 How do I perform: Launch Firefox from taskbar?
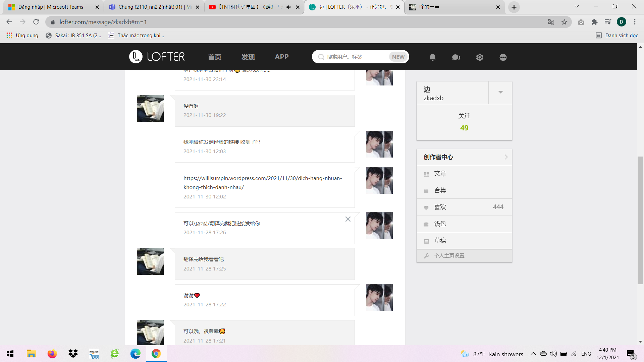coord(52,354)
